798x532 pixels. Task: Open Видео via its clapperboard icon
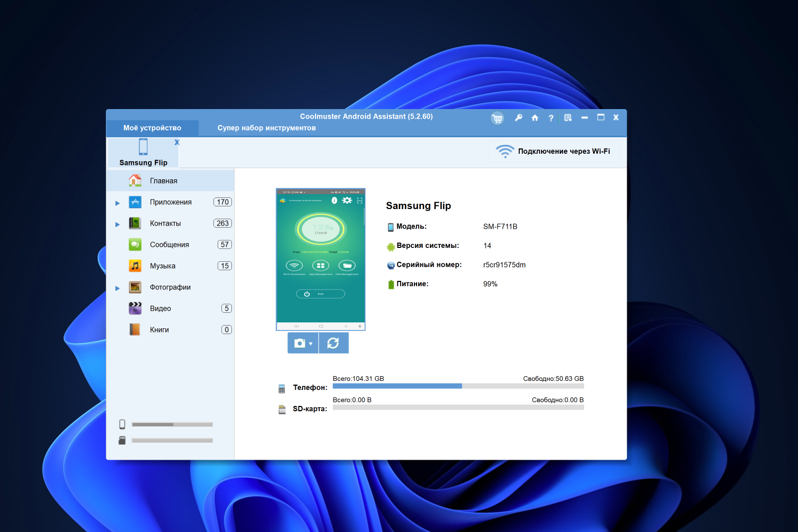(x=135, y=309)
